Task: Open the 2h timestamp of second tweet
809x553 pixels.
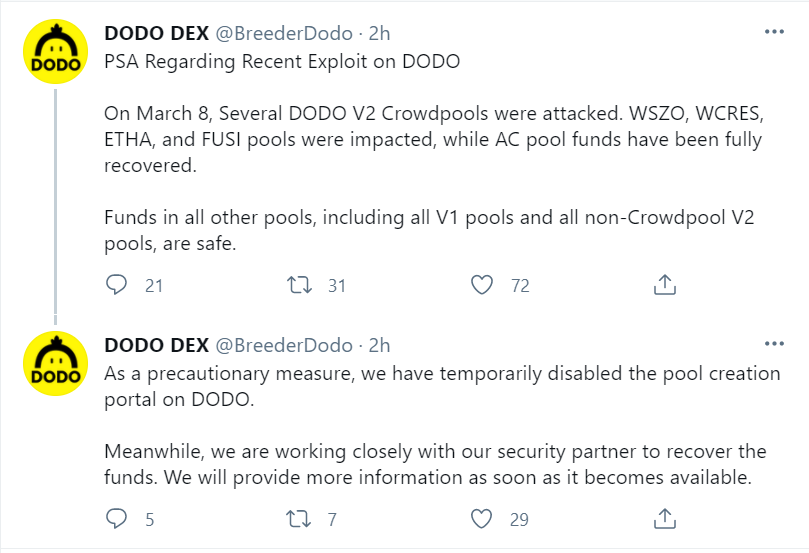Action: [x=380, y=345]
